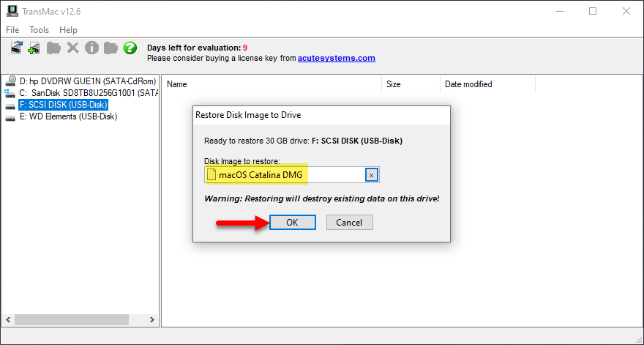Click the Ready to restore 30 GB drive text
Viewport: 644px width, 345px height.
(x=303, y=141)
